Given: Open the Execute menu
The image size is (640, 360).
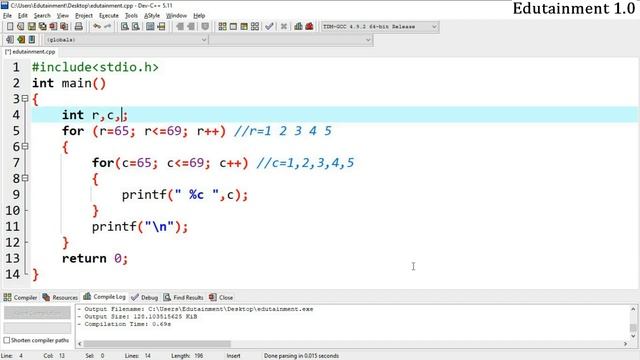Looking at the screenshot, I should [x=109, y=16].
